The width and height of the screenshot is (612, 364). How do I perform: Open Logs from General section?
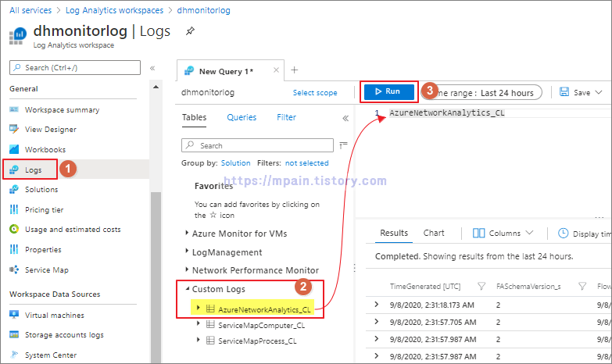tap(33, 170)
